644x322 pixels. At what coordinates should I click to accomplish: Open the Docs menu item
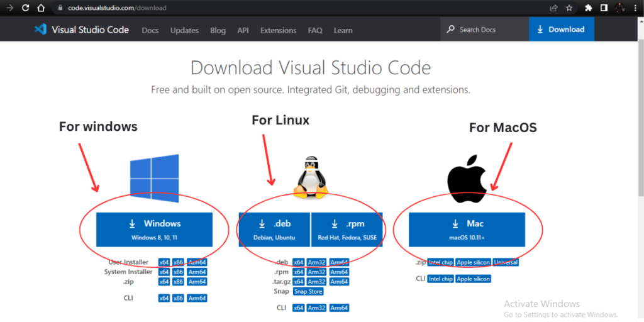click(x=150, y=30)
